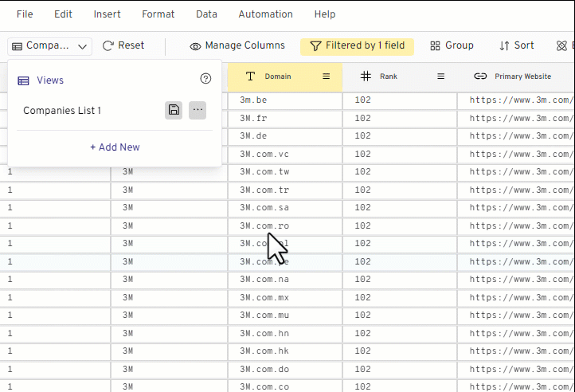Click the link icon in Primary Website header
This screenshot has width=575, height=392.
point(480,76)
